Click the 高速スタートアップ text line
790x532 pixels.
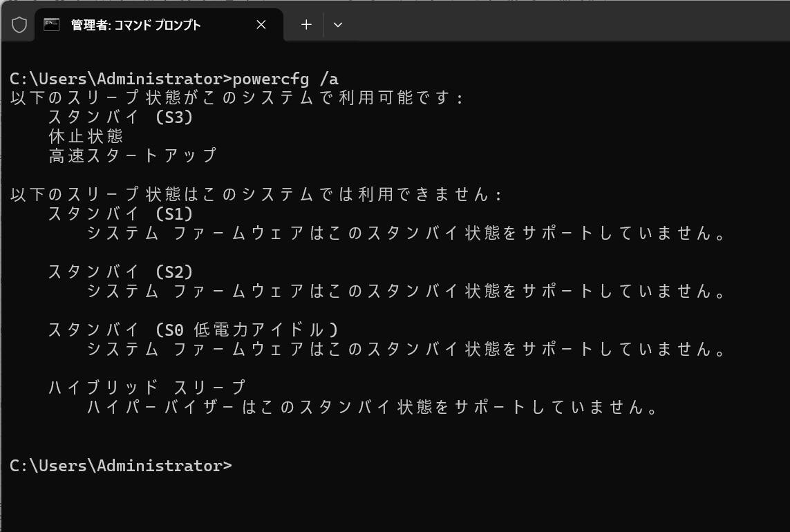pos(133,155)
